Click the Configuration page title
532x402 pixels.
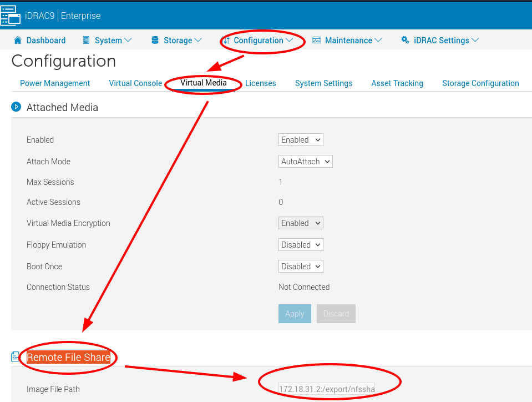pyautogui.click(x=64, y=61)
